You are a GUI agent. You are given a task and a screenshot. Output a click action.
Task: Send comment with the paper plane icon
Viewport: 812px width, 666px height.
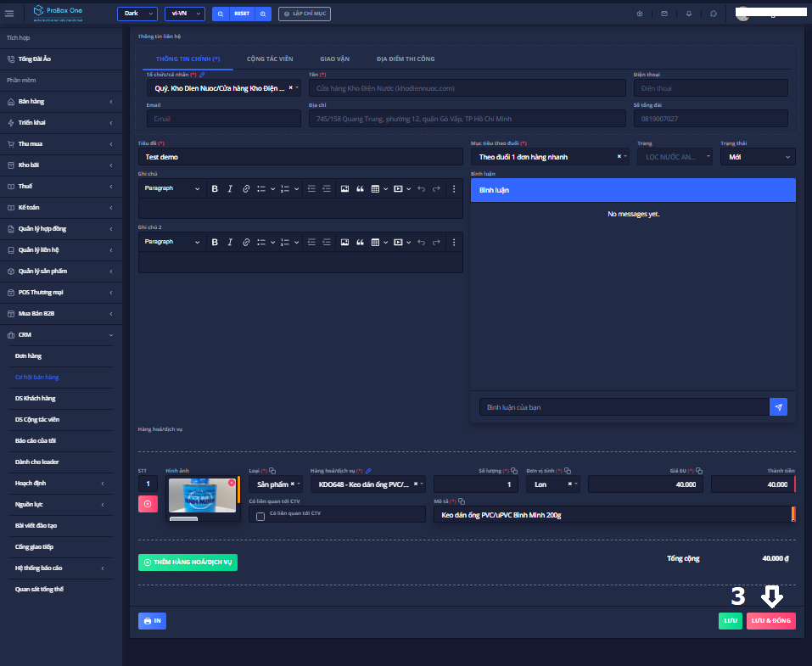point(778,407)
